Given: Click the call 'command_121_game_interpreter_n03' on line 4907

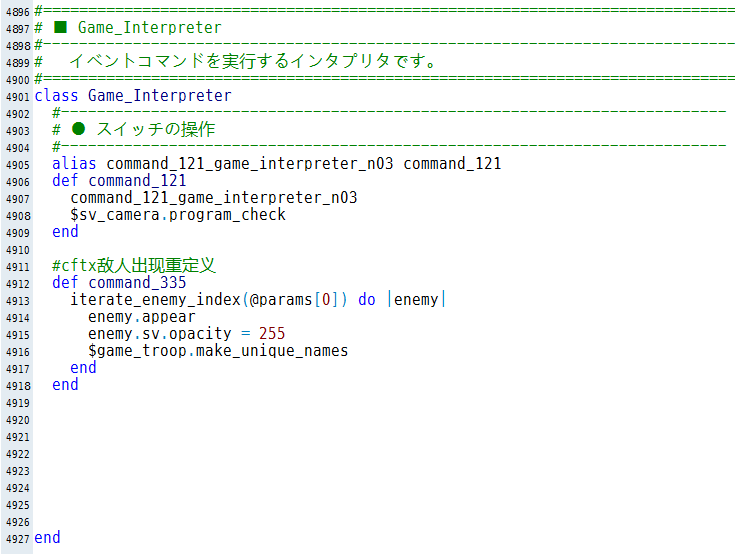Looking at the screenshot, I should click(214, 198).
